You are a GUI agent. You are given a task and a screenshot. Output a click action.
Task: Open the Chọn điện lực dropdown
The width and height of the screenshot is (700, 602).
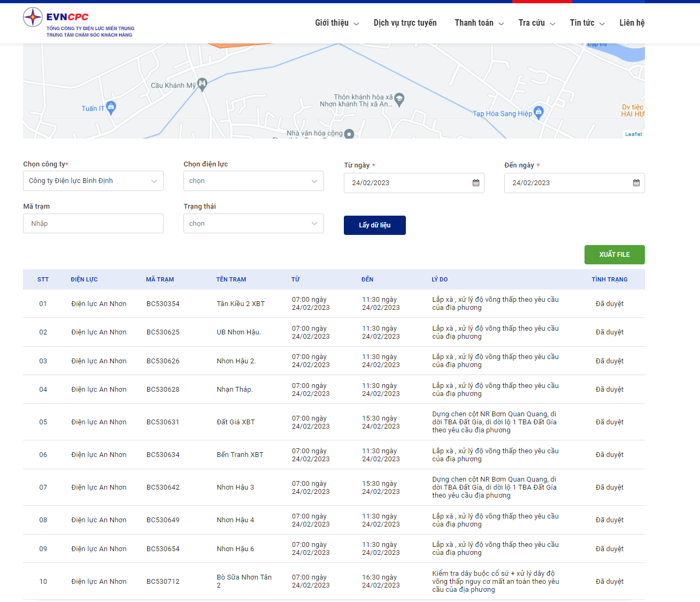(253, 181)
